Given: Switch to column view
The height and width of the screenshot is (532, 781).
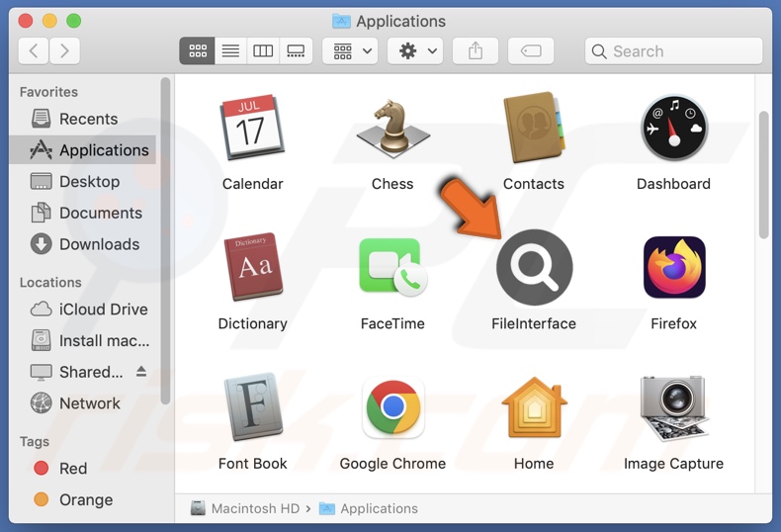Looking at the screenshot, I should click(x=263, y=50).
